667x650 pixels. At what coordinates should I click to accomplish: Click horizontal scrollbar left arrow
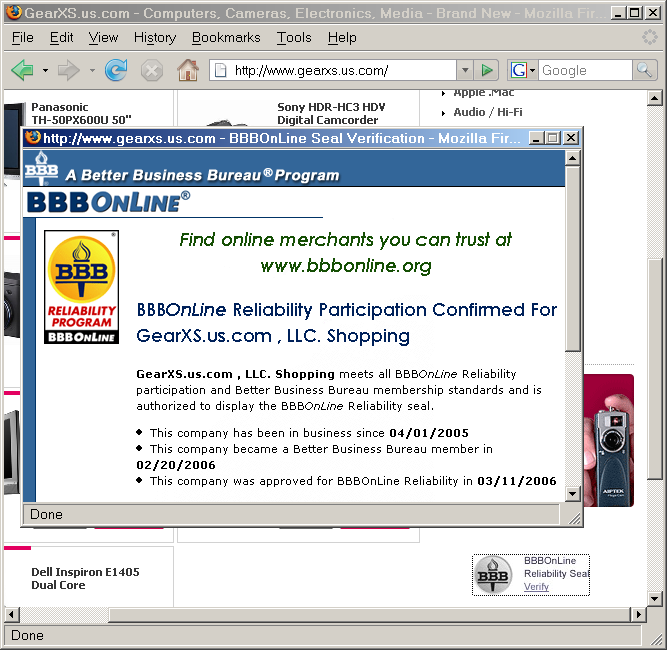(x=11, y=614)
